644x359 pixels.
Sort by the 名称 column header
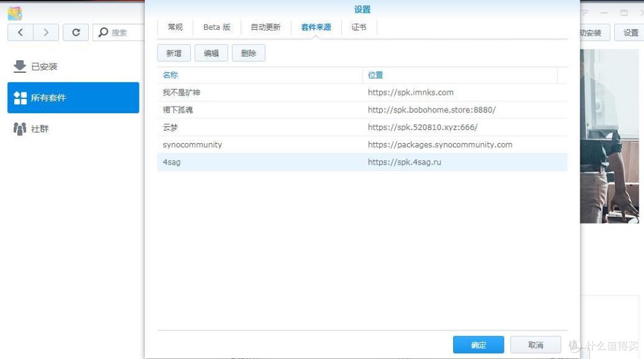click(260, 75)
